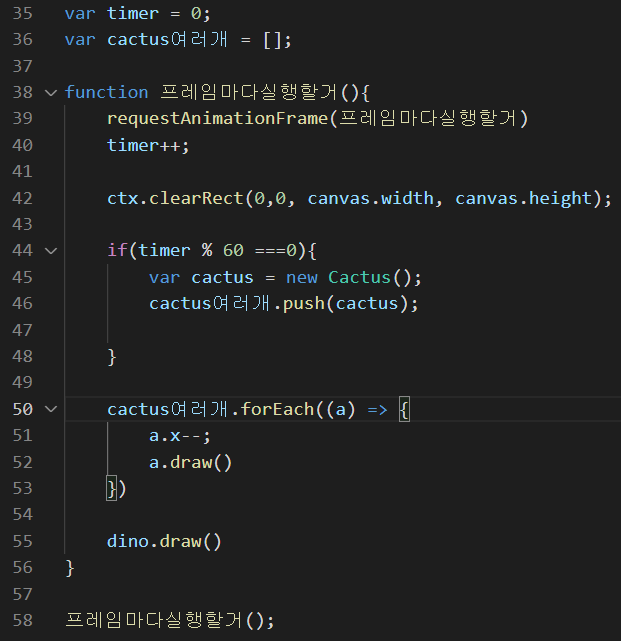This screenshot has height=641, width=621.
Task: Click 'canvas.width' in line 42
Action: (371, 199)
